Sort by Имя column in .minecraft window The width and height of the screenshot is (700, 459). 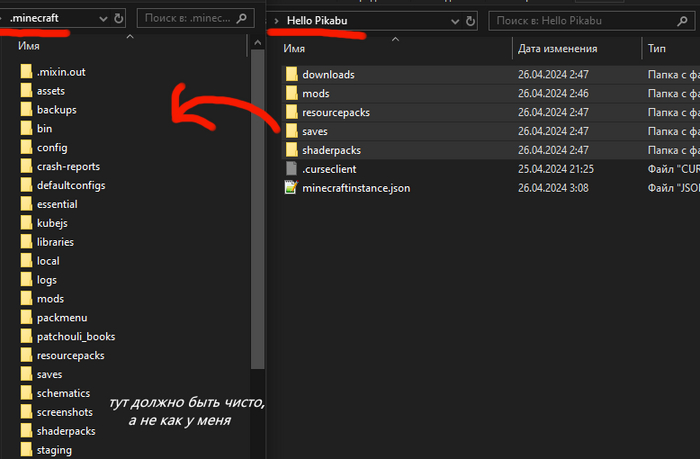click(x=29, y=46)
